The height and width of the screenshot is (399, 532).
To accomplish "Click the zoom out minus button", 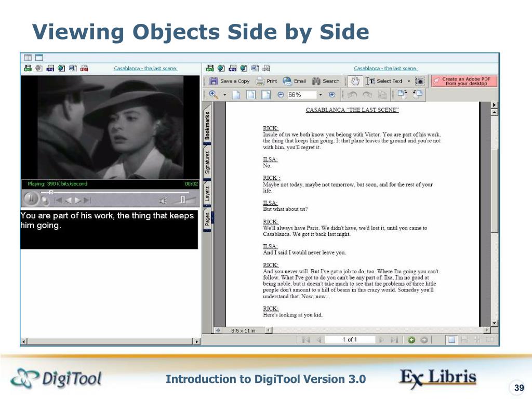I will (281, 95).
